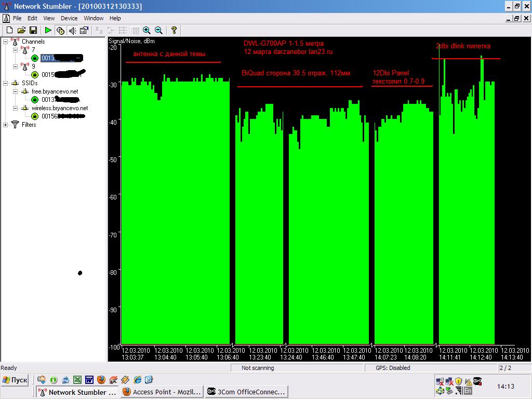Open a file with the folder icon

[x=21, y=31]
